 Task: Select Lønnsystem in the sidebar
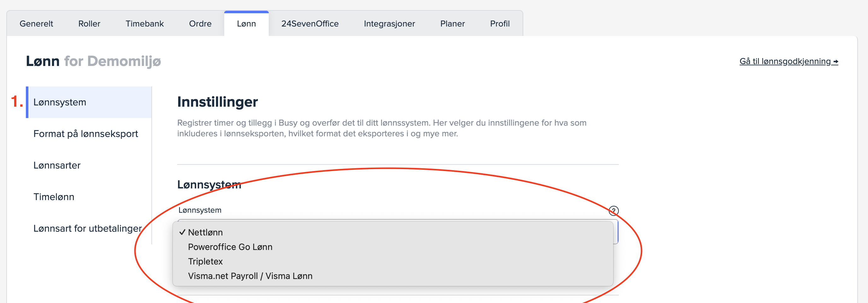tap(60, 102)
